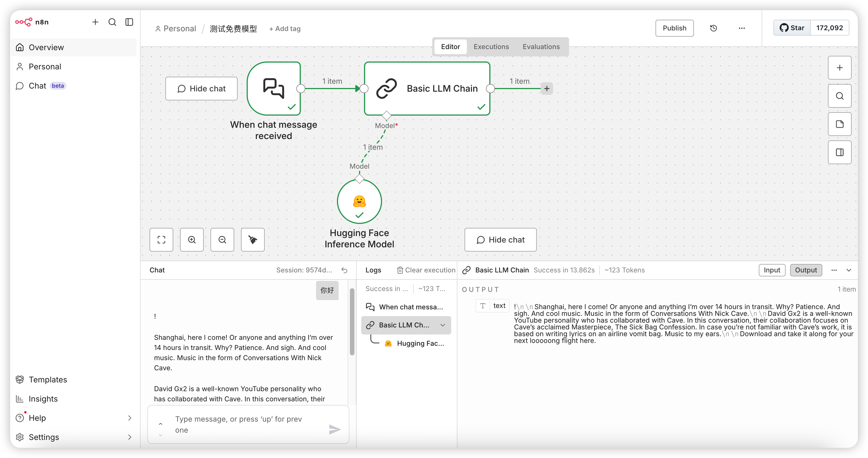Viewport: 868px width, 458px height.
Task: Click the tidy up nodes broom icon
Action: [253, 240]
